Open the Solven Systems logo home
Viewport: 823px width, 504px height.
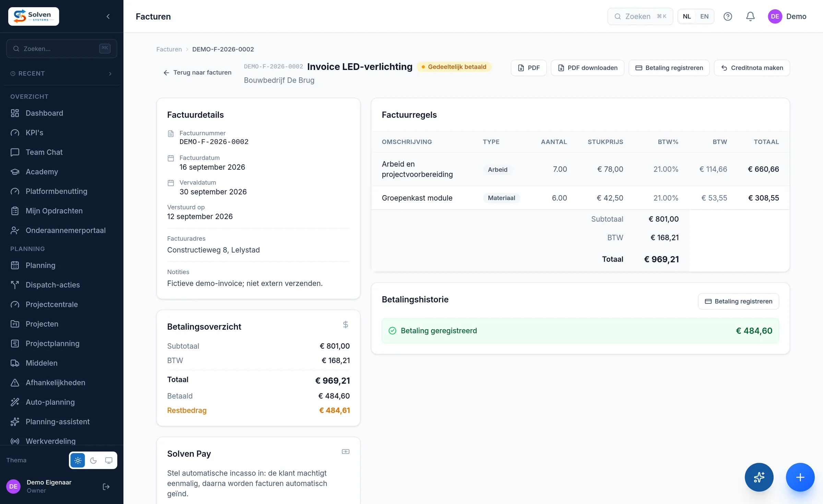[34, 16]
